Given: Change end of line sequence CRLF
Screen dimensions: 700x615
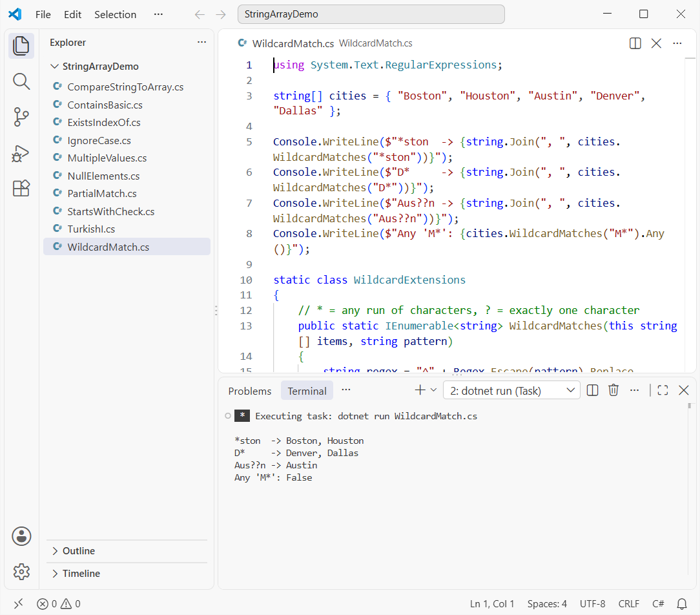Looking at the screenshot, I should 628,604.
